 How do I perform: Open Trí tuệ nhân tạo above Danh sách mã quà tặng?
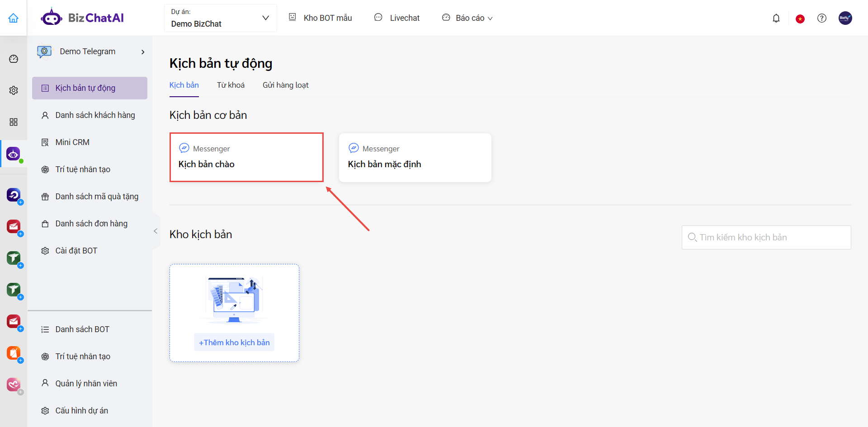(90, 169)
